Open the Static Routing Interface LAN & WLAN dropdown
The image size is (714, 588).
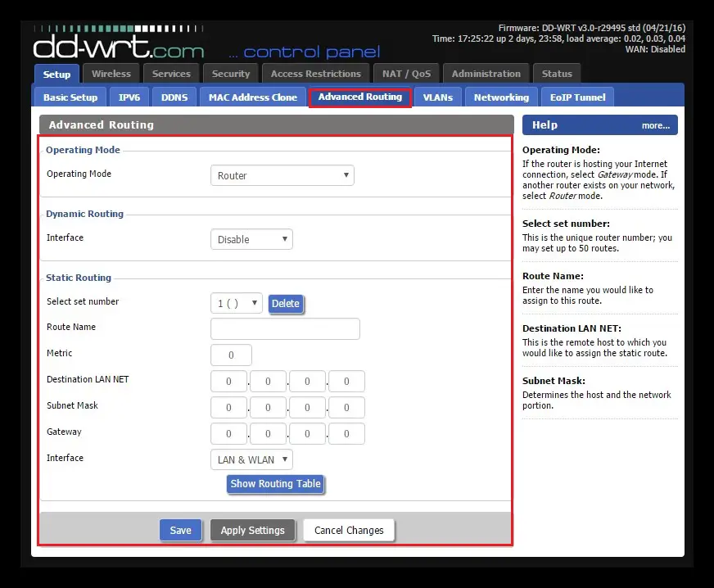pyautogui.click(x=251, y=459)
